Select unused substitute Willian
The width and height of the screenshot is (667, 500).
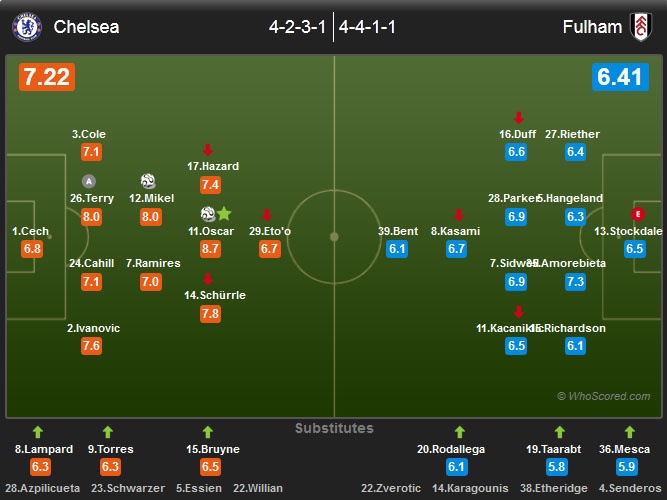pos(259,488)
